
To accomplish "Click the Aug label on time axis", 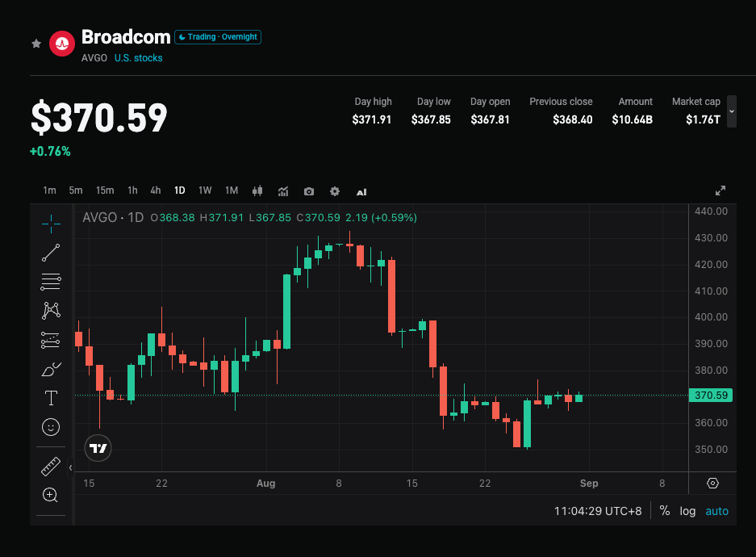I will (x=265, y=484).
